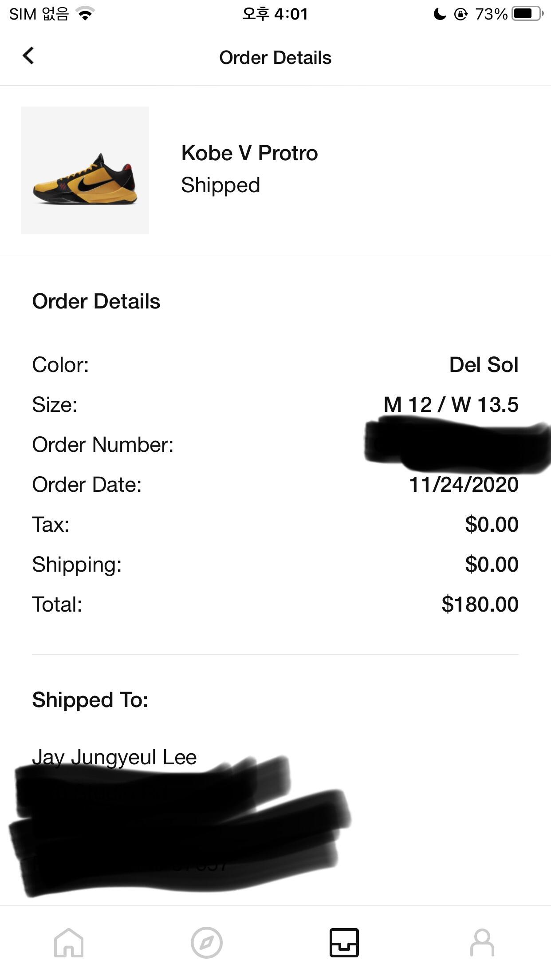Tap the back arrow icon
Image resolution: width=551 pixels, height=980 pixels.
point(28,56)
